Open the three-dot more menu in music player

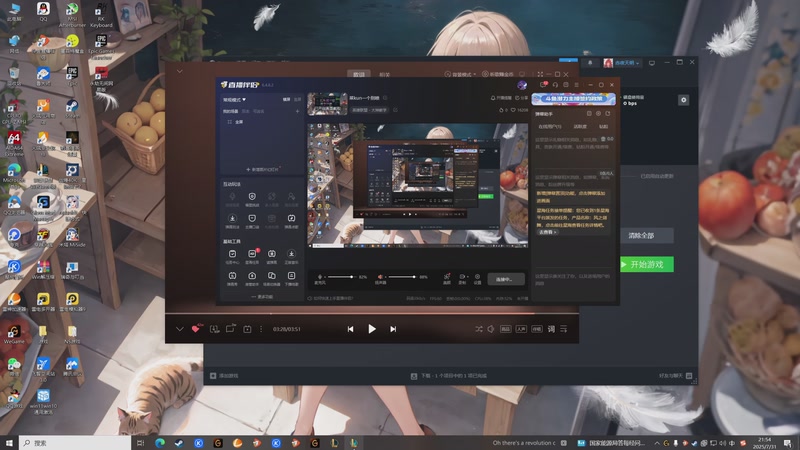[x=261, y=329]
